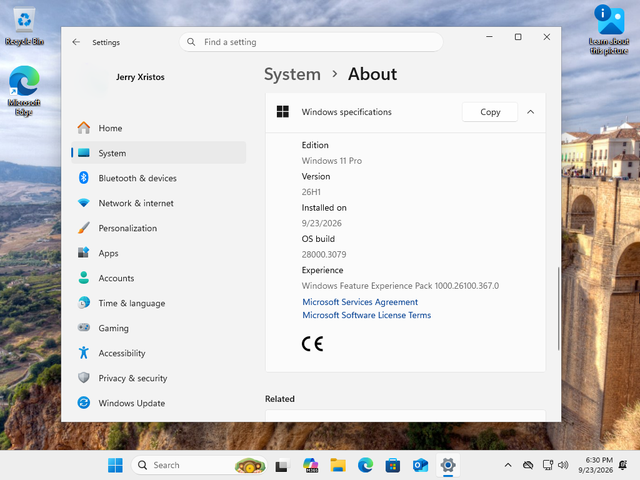
Task: Open the volume speaker tray icon
Action: coord(563,465)
